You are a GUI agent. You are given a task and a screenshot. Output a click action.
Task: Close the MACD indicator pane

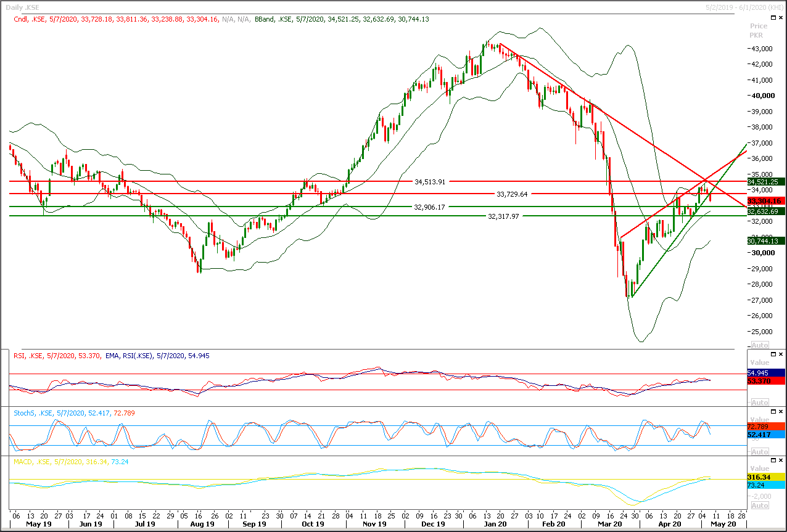tap(780, 460)
